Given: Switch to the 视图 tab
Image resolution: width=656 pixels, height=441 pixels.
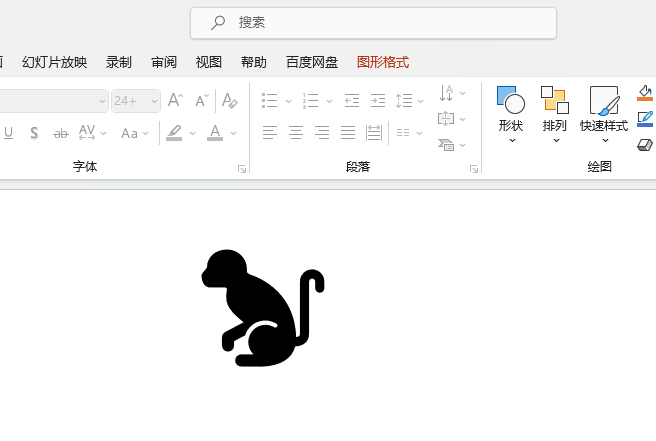Looking at the screenshot, I should click(x=208, y=62).
